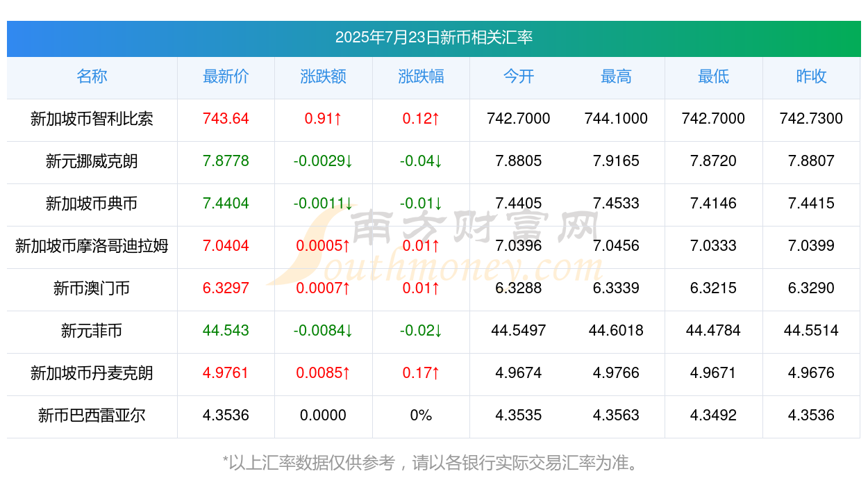Image resolution: width=868 pixels, height=485 pixels.
Task: Click latest price 7.4404
Action: (226, 204)
